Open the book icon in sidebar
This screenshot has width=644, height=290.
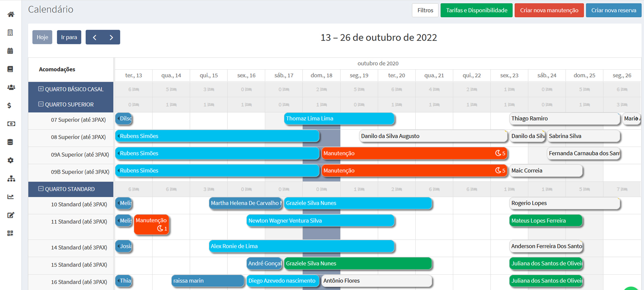10,69
